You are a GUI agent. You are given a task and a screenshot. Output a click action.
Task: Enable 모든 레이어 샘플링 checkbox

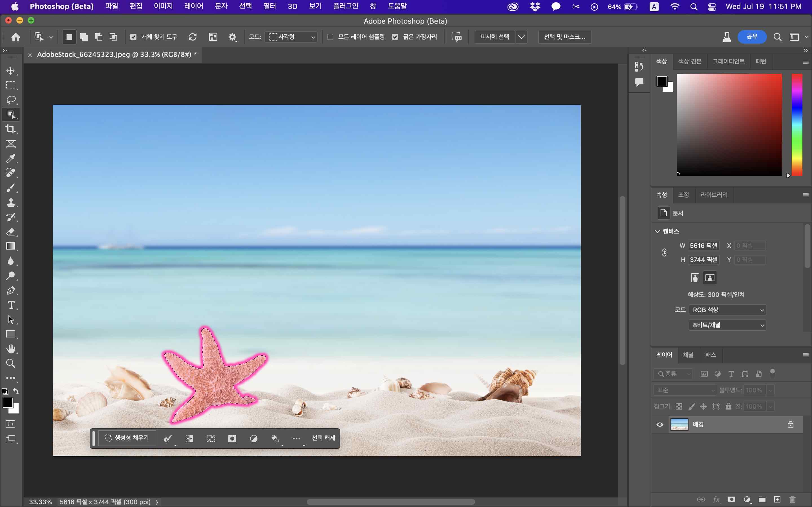click(330, 37)
